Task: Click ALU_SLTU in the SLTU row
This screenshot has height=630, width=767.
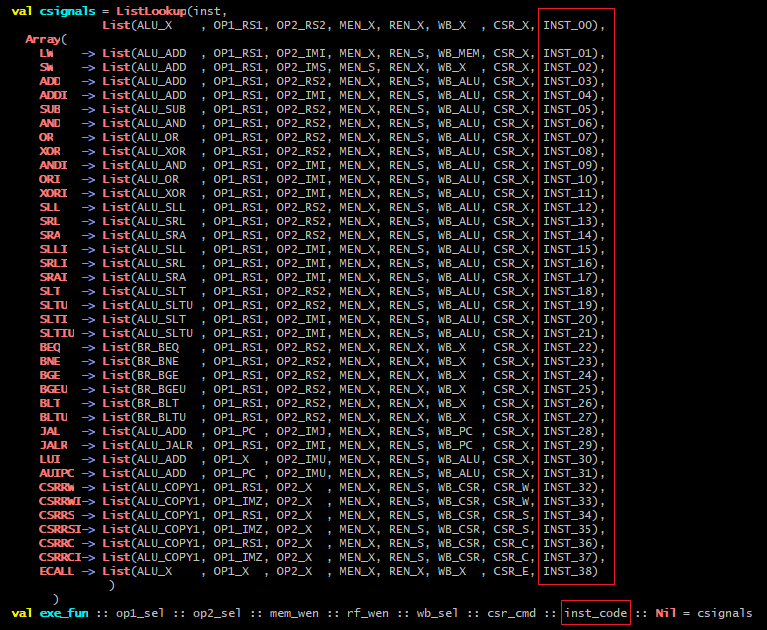Action: coord(165,305)
